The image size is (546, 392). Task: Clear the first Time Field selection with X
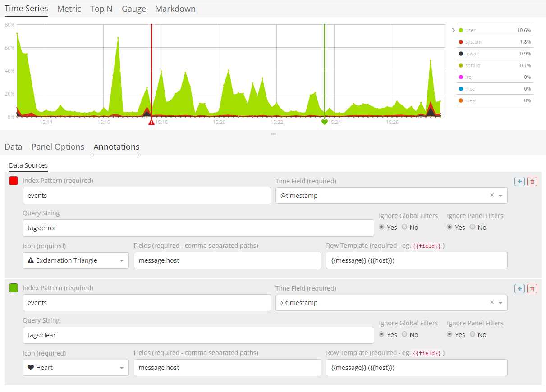[492, 196]
